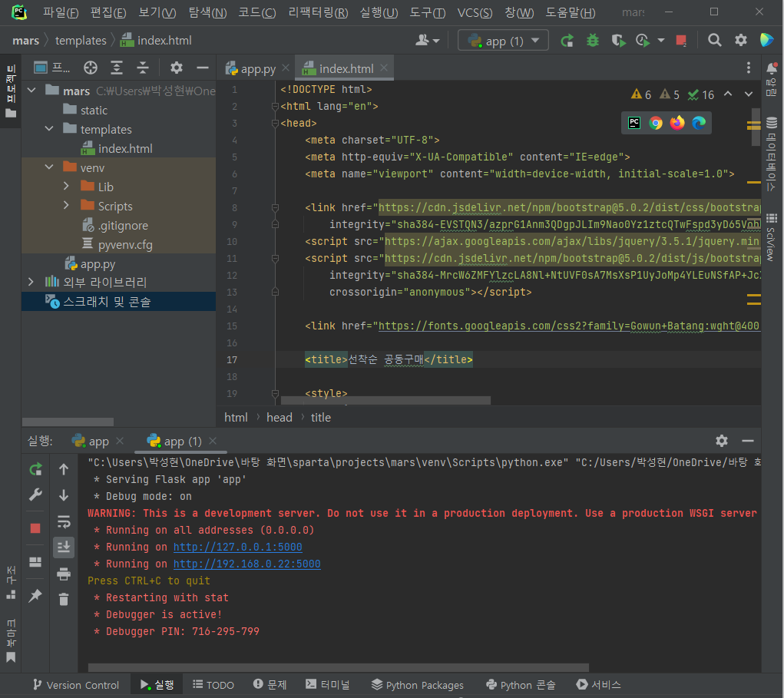784x698 pixels.
Task: Open the 터미널 tool window tab
Action: pyautogui.click(x=328, y=685)
